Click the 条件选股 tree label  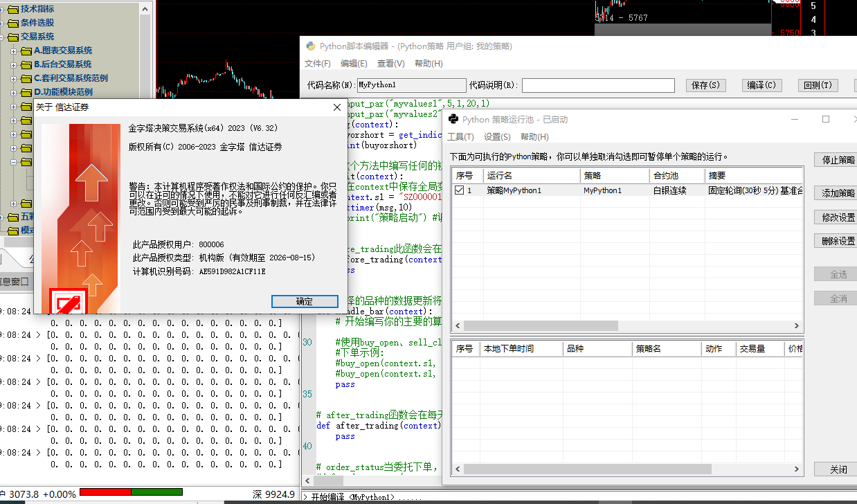(37, 23)
